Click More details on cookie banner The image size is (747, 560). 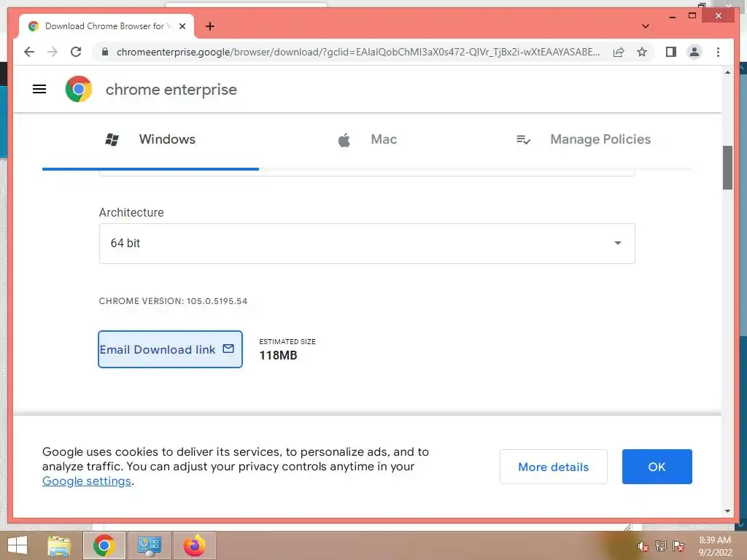click(553, 467)
